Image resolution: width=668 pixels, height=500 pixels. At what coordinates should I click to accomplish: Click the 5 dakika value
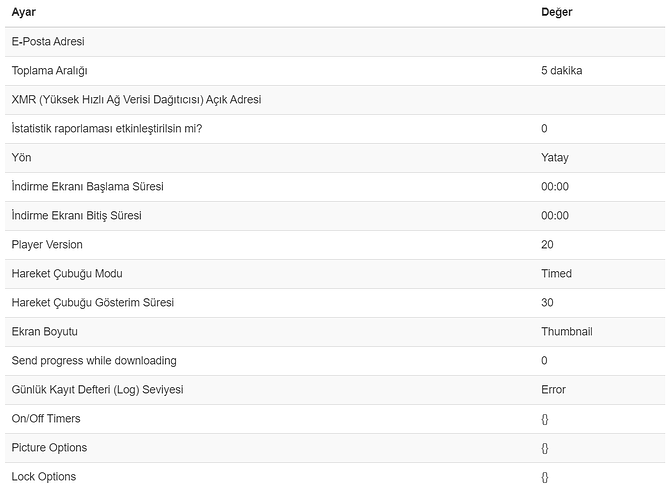coord(561,71)
